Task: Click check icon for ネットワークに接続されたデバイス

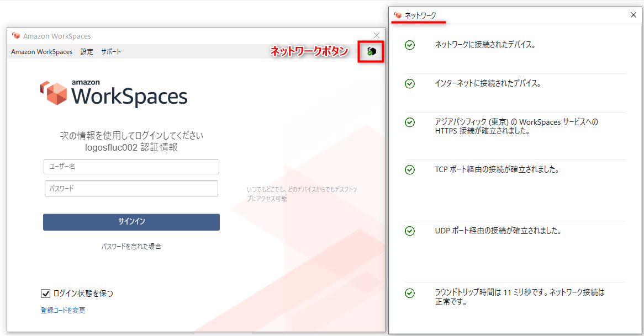Action: point(409,45)
